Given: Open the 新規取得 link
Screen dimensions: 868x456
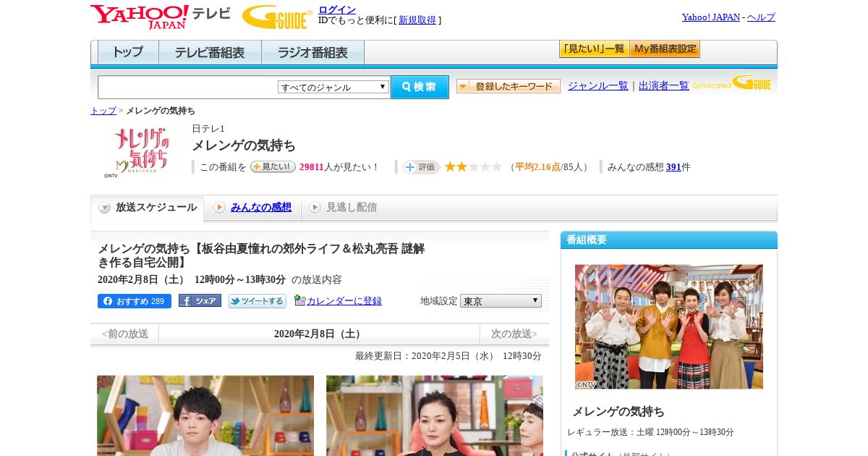Looking at the screenshot, I should (x=417, y=20).
